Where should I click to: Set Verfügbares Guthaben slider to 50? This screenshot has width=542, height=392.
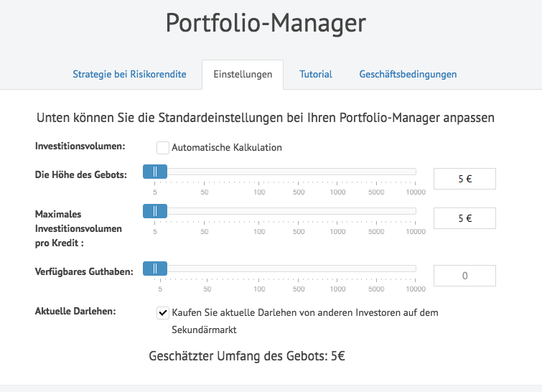(x=207, y=269)
